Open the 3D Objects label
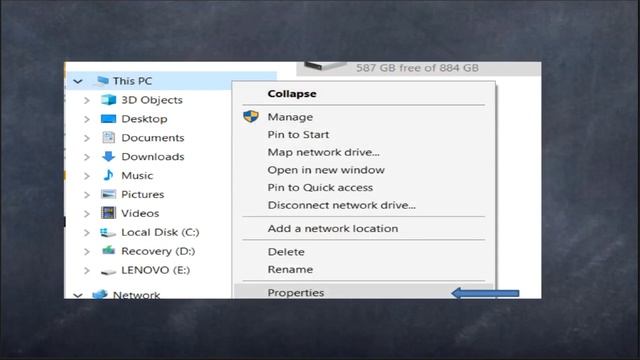Image resolution: width=640 pixels, height=360 pixels. (152, 100)
